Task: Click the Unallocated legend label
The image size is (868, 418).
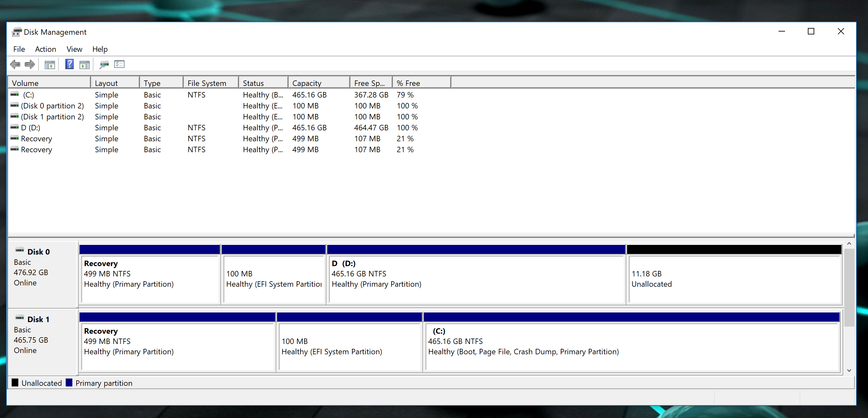Action: tap(42, 383)
